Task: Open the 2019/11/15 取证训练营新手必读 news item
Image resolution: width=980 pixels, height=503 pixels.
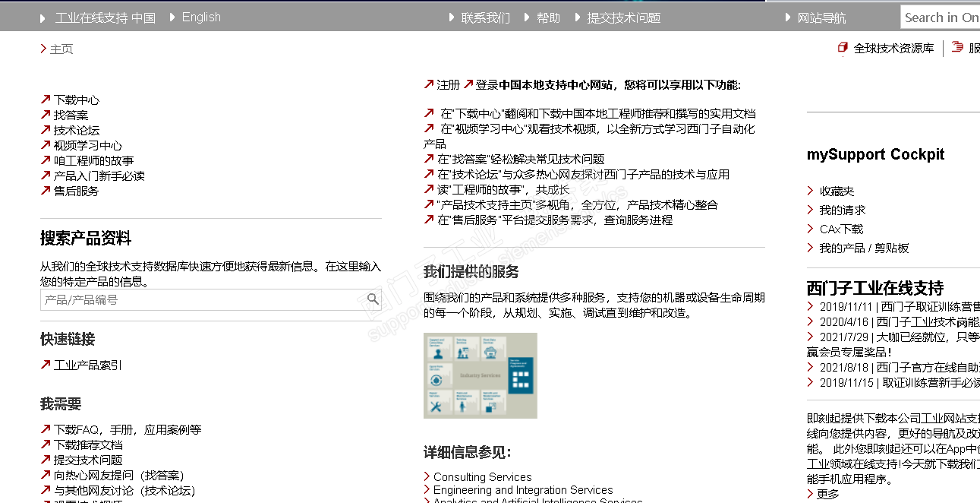Action: (x=900, y=382)
